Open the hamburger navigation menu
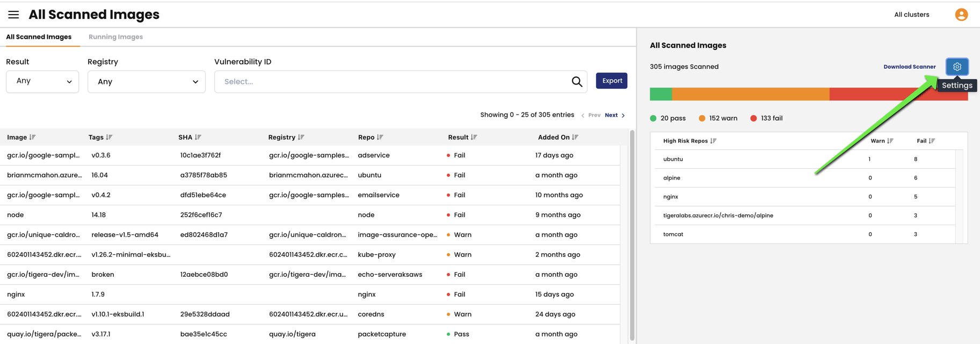Screen dimensions: 980x344 point(13,15)
